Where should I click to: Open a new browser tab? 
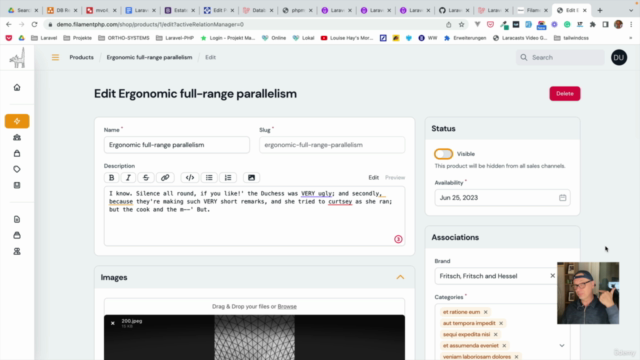pyautogui.click(x=600, y=10)
